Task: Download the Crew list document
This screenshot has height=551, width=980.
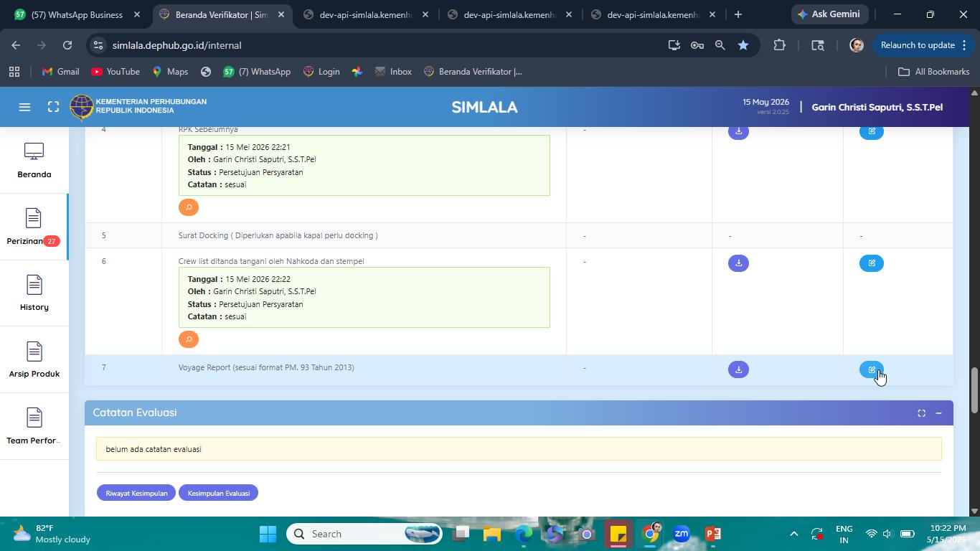Action: pyautogui.click(x=738, y=263)
